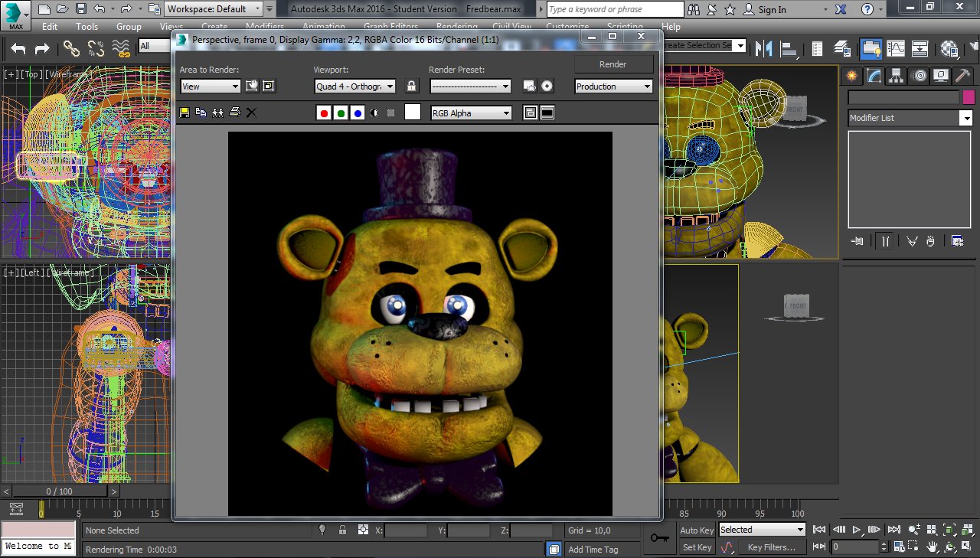Viewport: 980px width, 558px height.
Task: Toggle the Selection Lock padlock in status bar
Action: pos(342,530)
